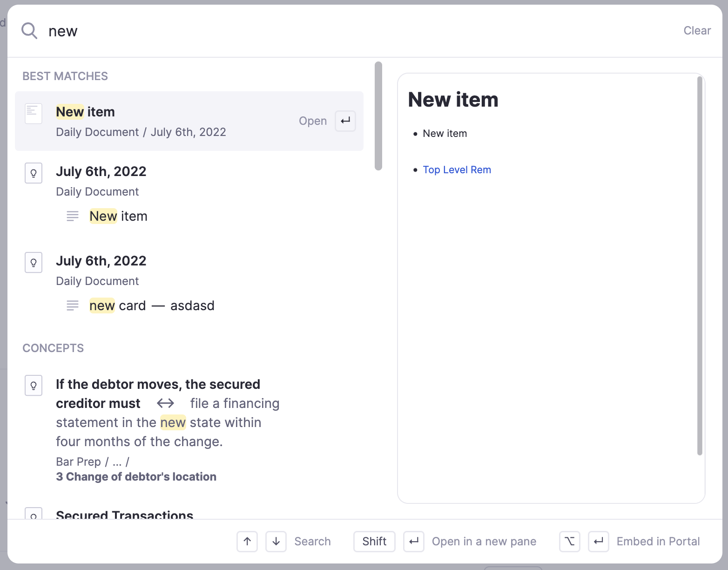
Task: Click the text-lines icon beside 'New item' child
Action: pyautogui.click(x=73, y=216)
